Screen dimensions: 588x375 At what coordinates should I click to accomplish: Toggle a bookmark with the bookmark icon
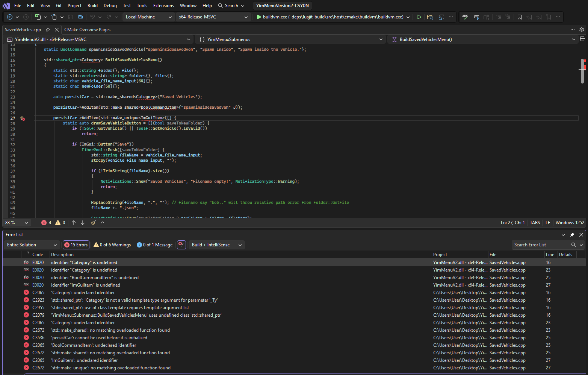[x=520, y=17]
